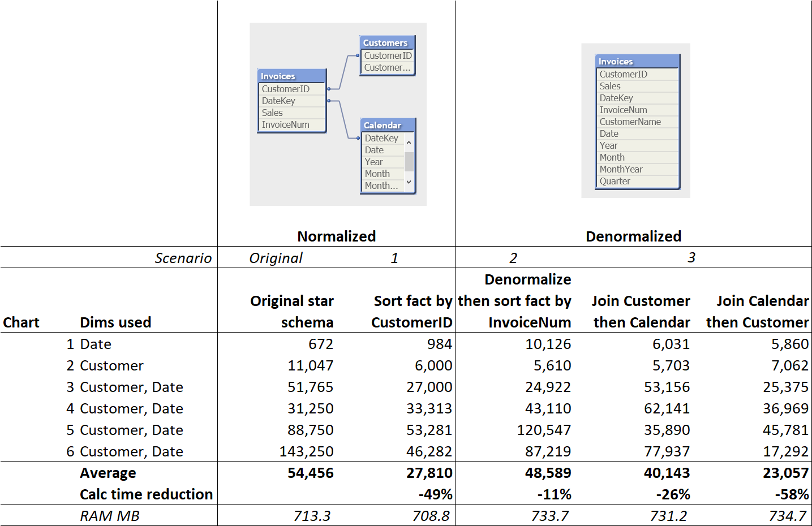Click DateKey field in normalized Invoices table
Viewport: 812px width, 526px height.
(x=292, y=101)
